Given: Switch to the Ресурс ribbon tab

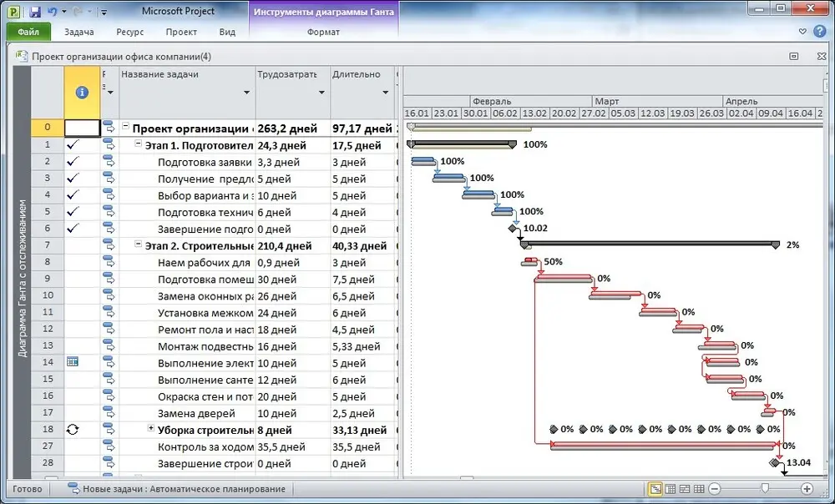Looking at the screenshot, I should pos(130,32).
